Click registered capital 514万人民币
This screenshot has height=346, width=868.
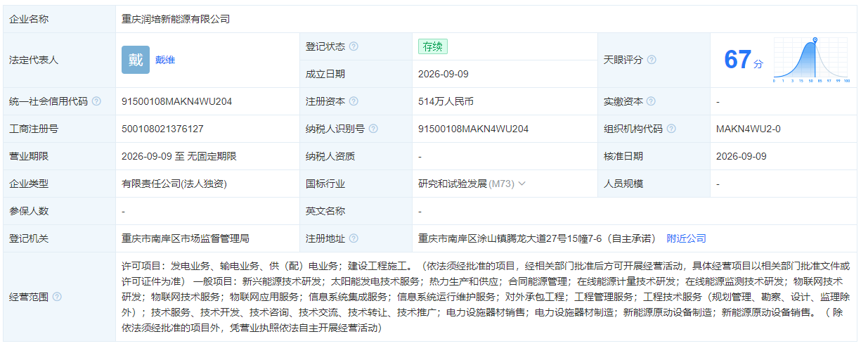[446, 101]
